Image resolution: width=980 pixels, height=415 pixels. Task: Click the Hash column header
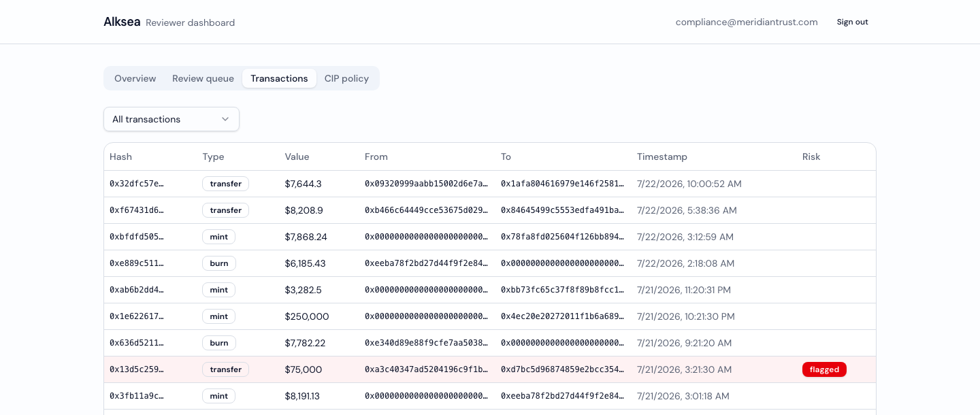[x=121, y=156]
